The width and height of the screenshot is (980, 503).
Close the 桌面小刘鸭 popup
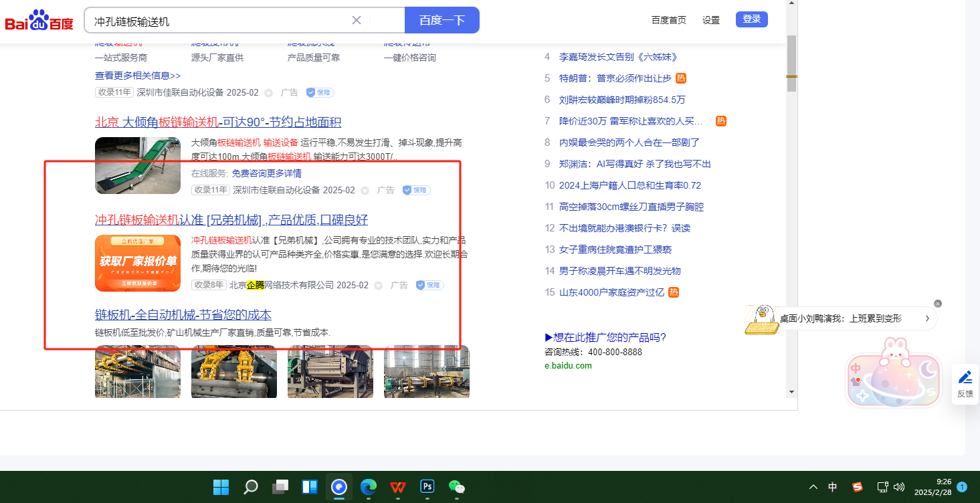click(x=938, y=304)
